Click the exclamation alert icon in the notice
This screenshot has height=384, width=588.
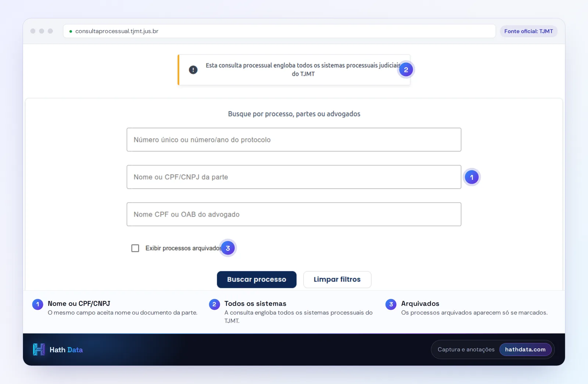(x=193, y=70)
